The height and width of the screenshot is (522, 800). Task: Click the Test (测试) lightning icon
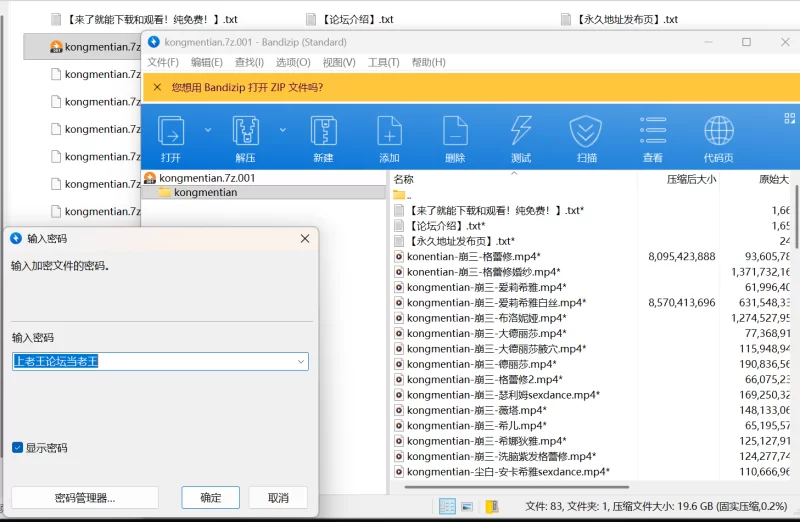point(521,131)
